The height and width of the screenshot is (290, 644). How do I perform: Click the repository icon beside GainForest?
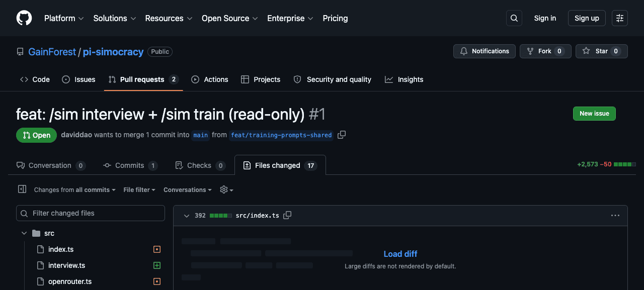(20, 52)
